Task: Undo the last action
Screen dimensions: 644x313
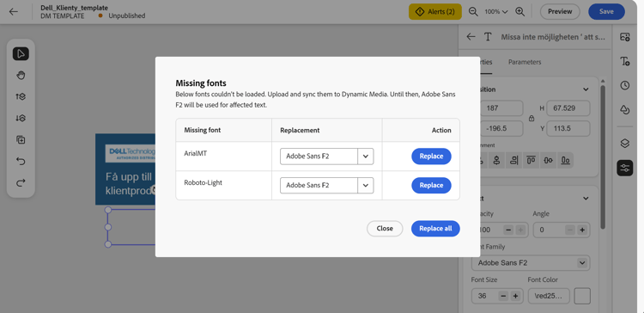Action: [x=21, y=162]
